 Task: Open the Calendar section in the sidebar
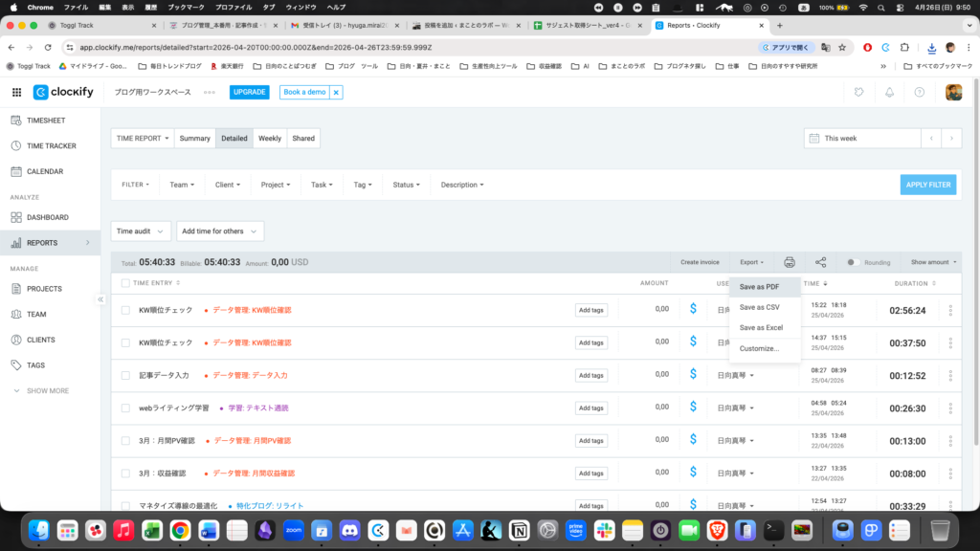tap(43, 169)
